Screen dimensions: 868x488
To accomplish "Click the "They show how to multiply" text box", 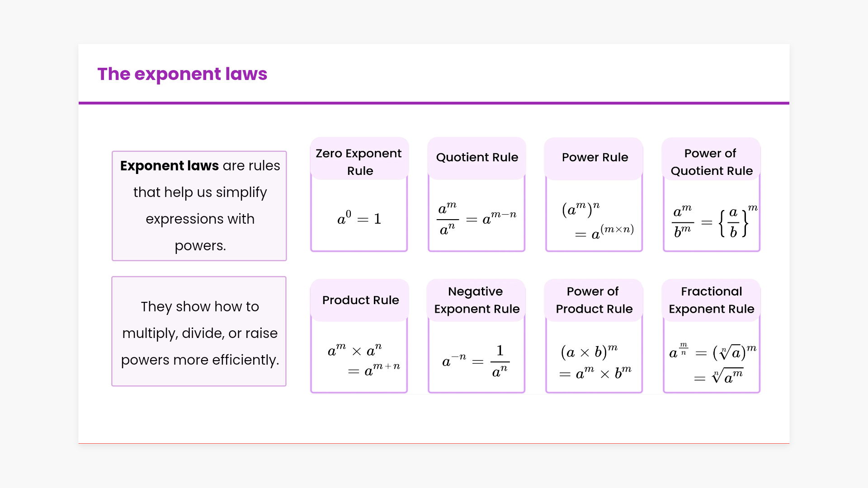I will (199, 332).
